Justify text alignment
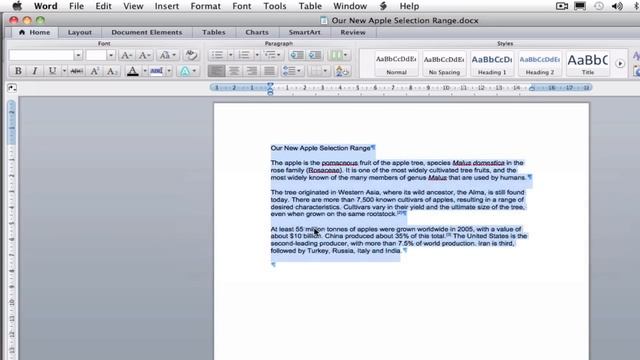This screenshot has width=640, height=360. pyautogui.click(x=269, y=71)
